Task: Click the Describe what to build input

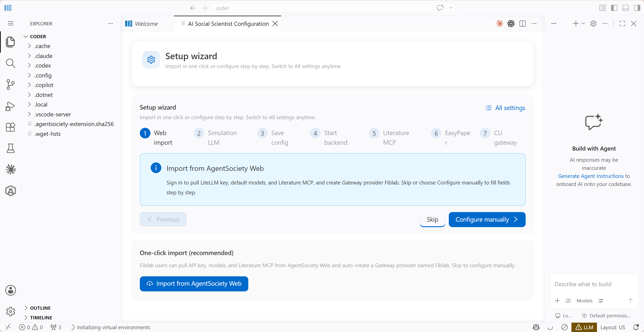Action: [x=594, y=284]
